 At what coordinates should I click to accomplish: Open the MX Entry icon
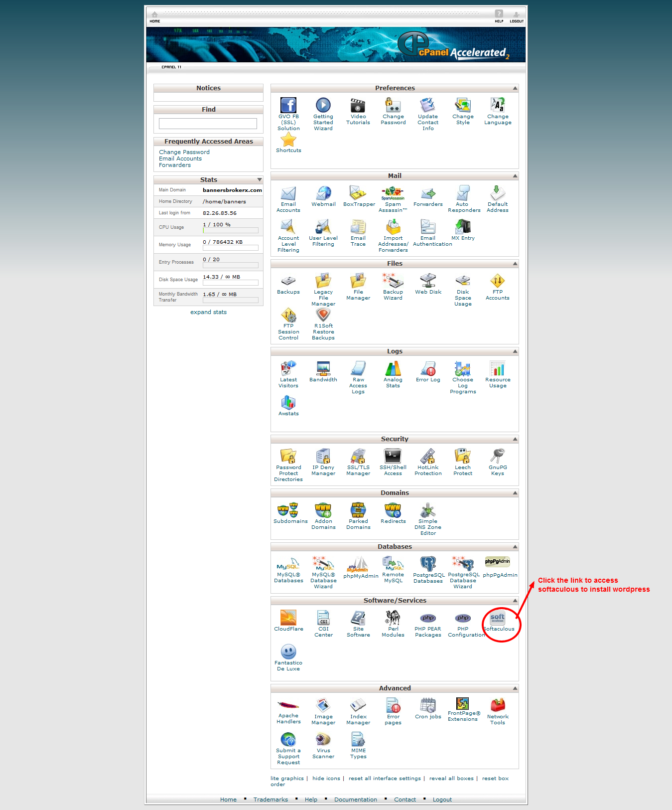[x=463, y=227]
